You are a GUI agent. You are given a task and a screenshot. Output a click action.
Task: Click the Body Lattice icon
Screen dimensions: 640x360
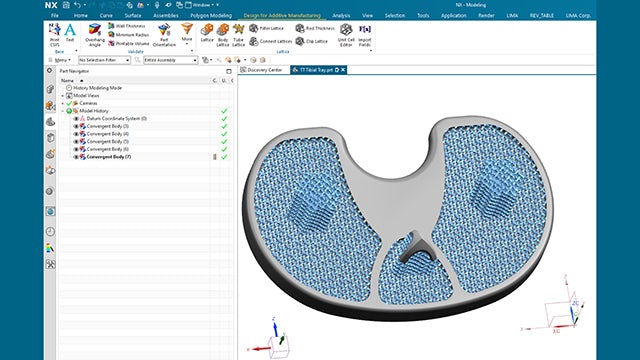tap(222, 35)
